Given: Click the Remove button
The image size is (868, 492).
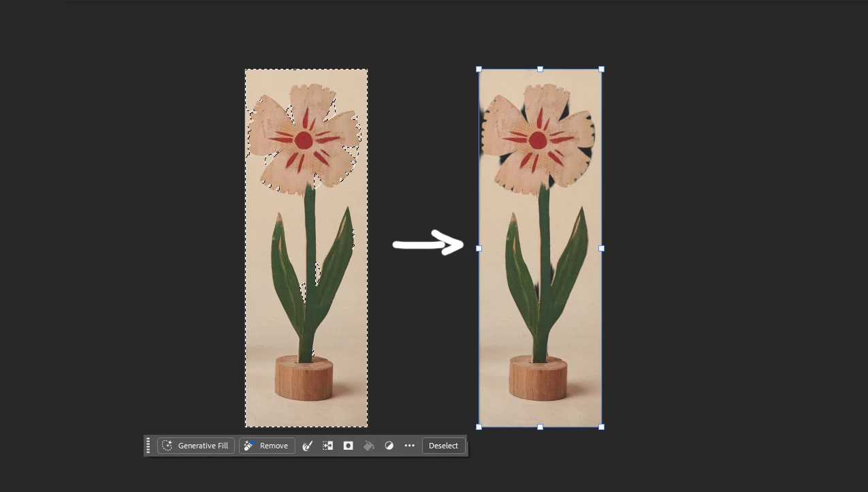Looking at the screenshot, I should tap(267, 446).
